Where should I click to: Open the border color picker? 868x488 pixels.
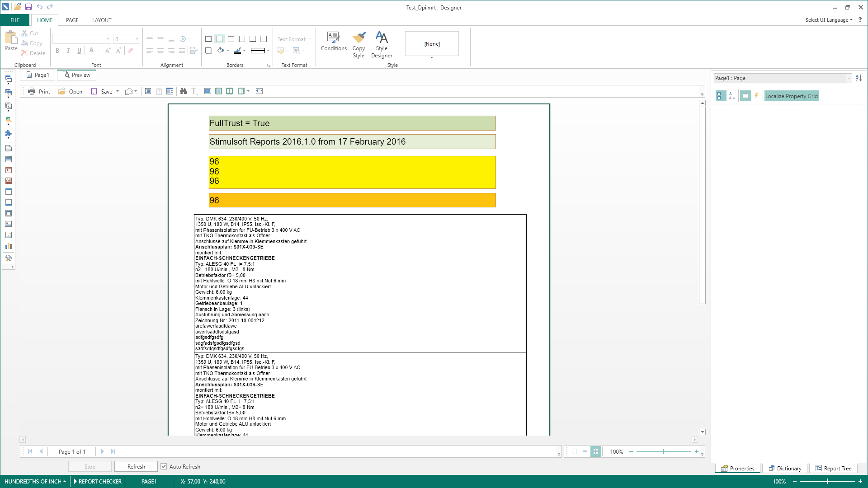click(240, 51)
